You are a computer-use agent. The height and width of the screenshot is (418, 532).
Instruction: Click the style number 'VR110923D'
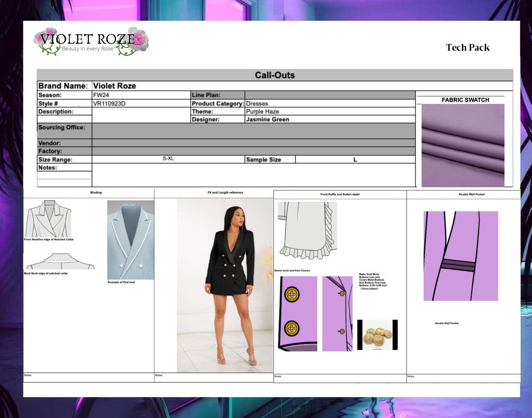[x=109, y=103]
